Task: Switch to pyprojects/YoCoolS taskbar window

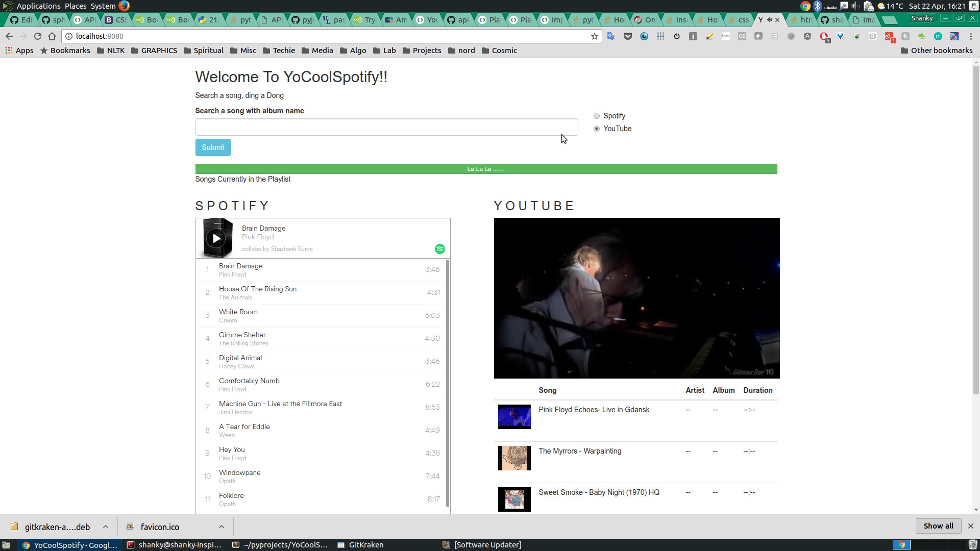Action: [280, 545]
